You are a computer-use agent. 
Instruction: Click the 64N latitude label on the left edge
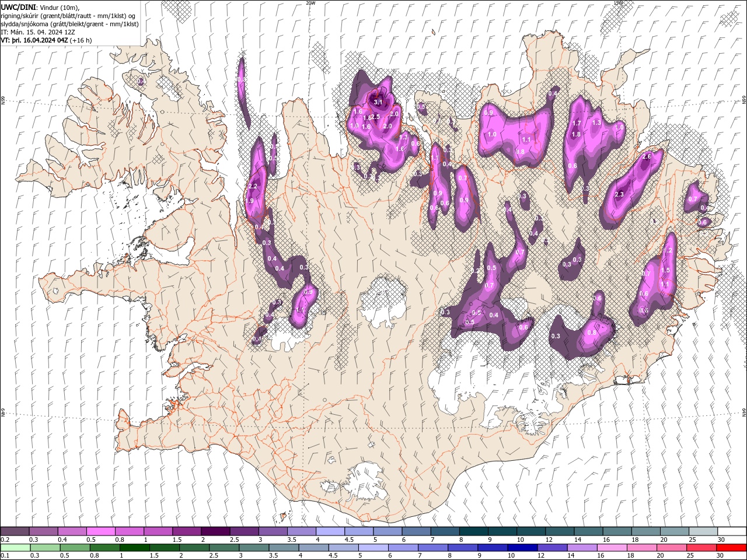coord(3,412)
